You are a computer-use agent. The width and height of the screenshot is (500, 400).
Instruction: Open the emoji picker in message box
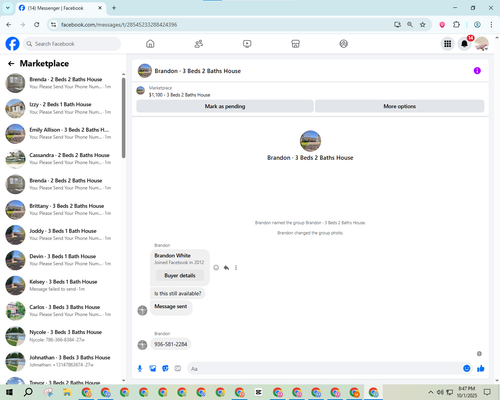[x=467, y=368]
